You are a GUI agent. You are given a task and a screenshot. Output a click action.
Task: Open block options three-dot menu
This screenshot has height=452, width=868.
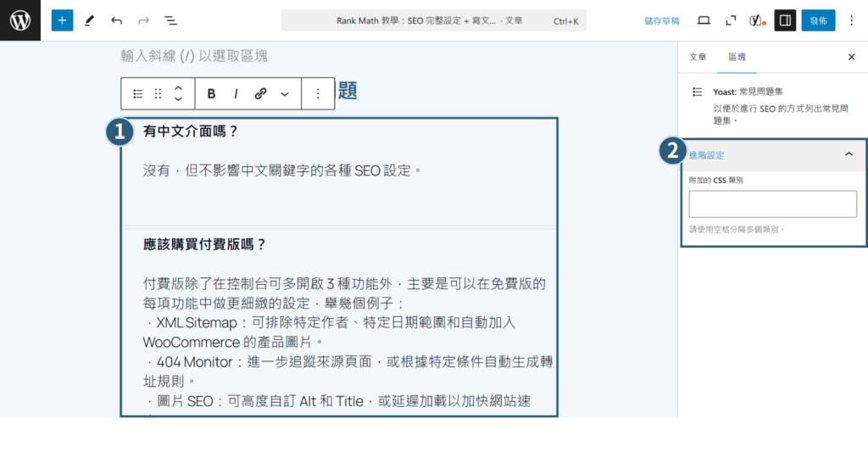click(x=318, y=93)
